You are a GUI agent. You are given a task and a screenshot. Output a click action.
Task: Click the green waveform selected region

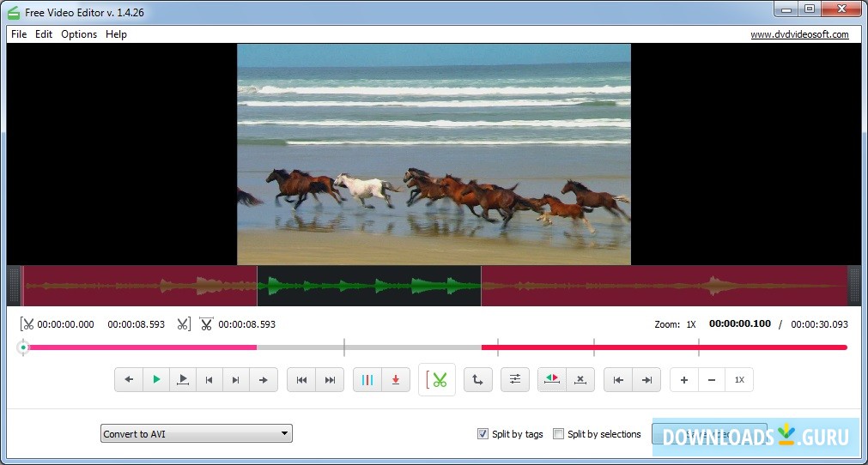369,286
